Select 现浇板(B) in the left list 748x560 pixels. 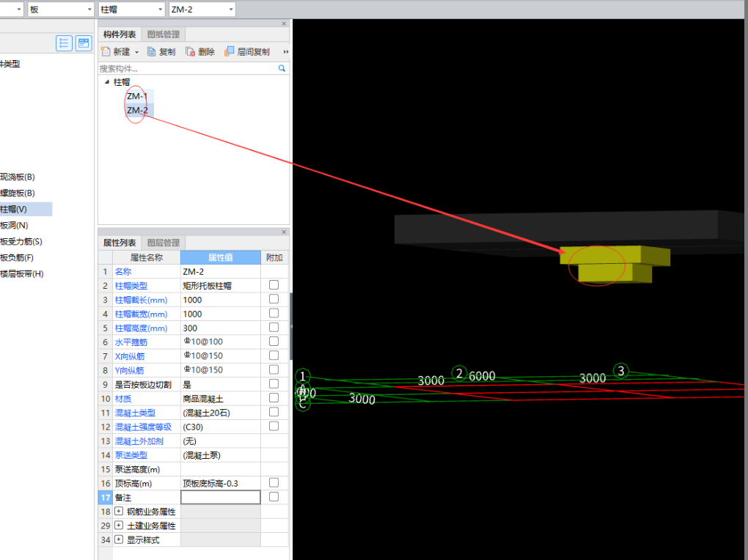coord(18,177)
